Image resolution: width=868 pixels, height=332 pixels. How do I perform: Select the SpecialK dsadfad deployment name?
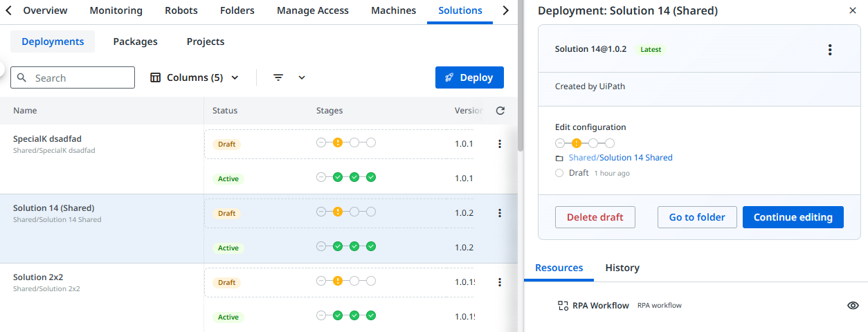click(x=47, y=138)
